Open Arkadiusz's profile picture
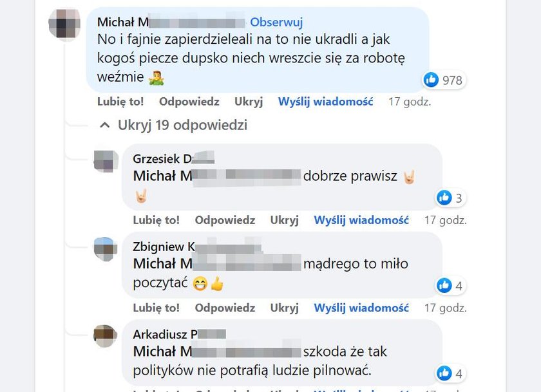541x392 pixels. 106,336
